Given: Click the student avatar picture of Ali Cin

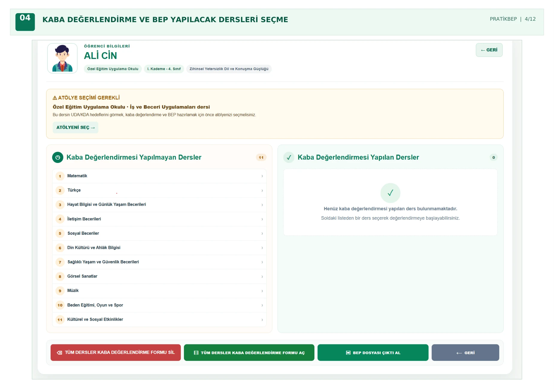Looking at the screenshot, I should (62, 58).
